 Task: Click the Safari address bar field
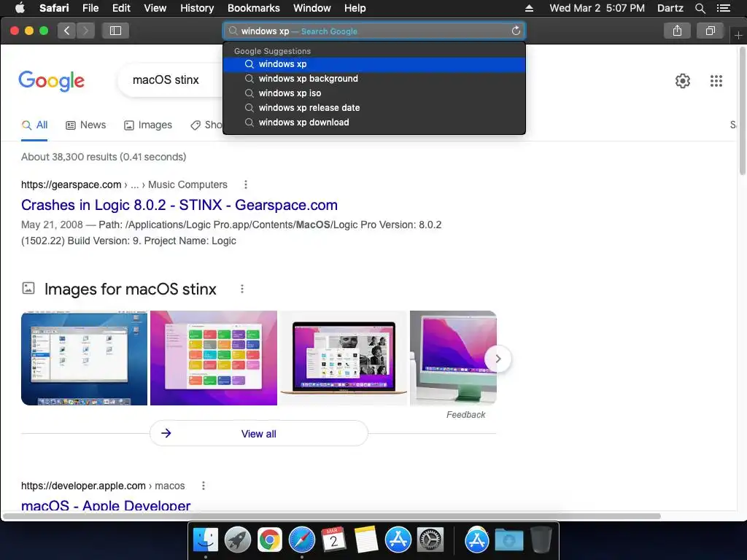[374, 31]
